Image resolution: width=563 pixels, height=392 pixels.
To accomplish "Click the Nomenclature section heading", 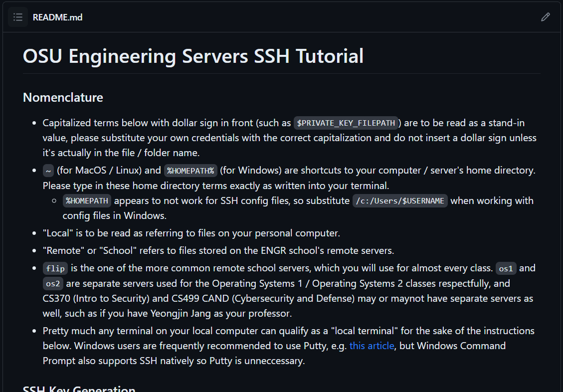I will click(63, 97).
